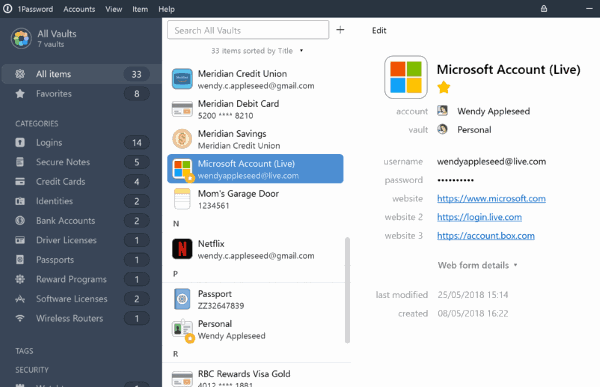This screenshot has height=387, width=600.
Task: Open the All Vaults avatar icon
Action: (x=21, y=39)
